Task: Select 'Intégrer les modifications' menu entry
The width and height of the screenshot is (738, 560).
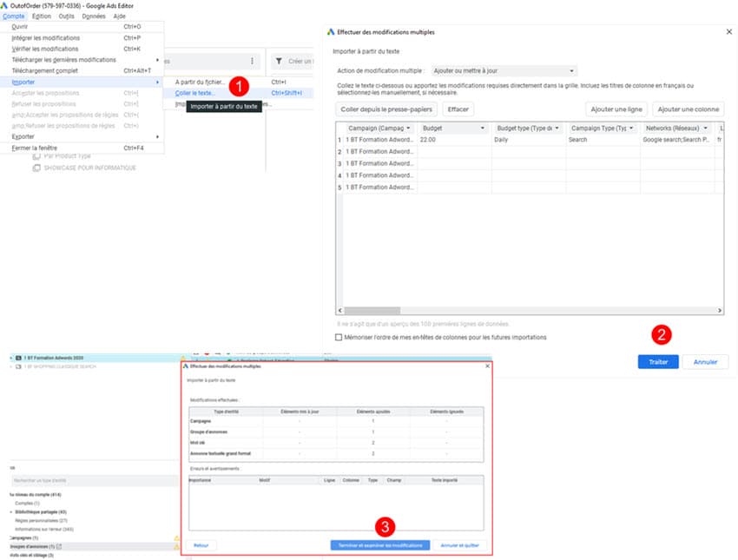Action: (82, 37)
